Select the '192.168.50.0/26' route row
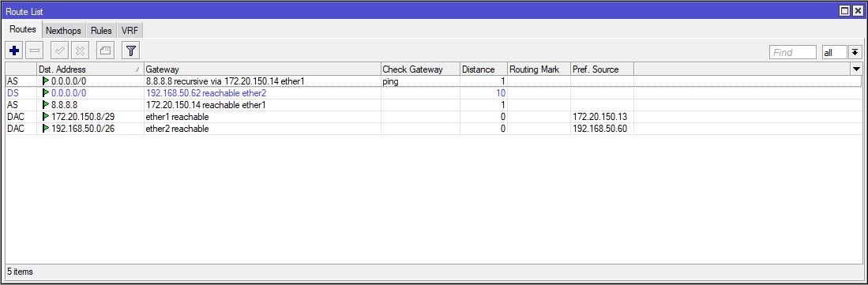Image resolution: width=868 pixels, height=285 pixels. 434,129
